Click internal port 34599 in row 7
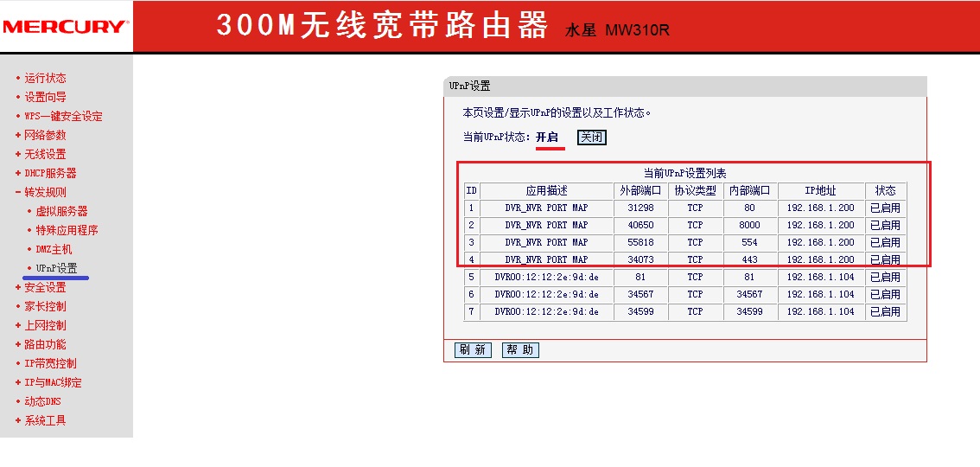The image size is (980, 467). point(750,311)
